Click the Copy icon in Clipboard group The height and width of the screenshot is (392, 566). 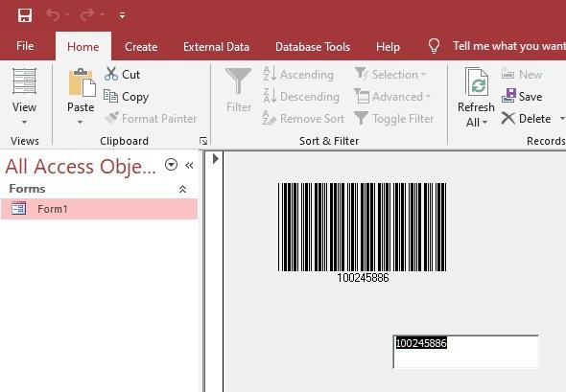(x=110, y=96)
